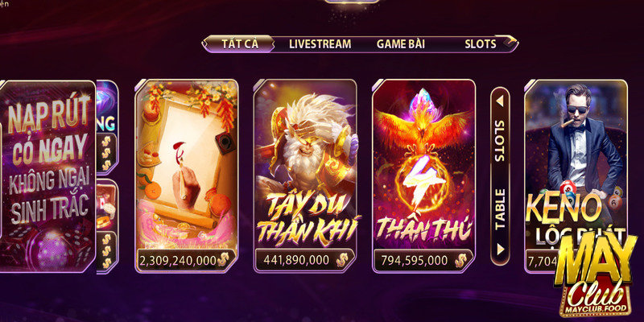Click the Nạp Rút Có Ngay banner
Viewport: 644px width, 322px height.
(x=48, y=175)
